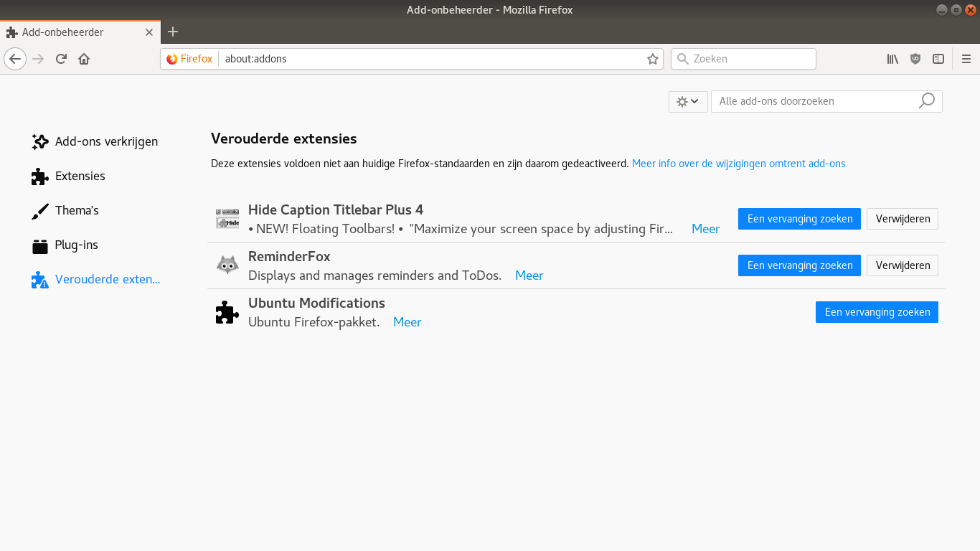Click the Hide Caption Titlebar Plus 4 icon
The width and height of the screenshot is (980, 551).
point(227,218)
